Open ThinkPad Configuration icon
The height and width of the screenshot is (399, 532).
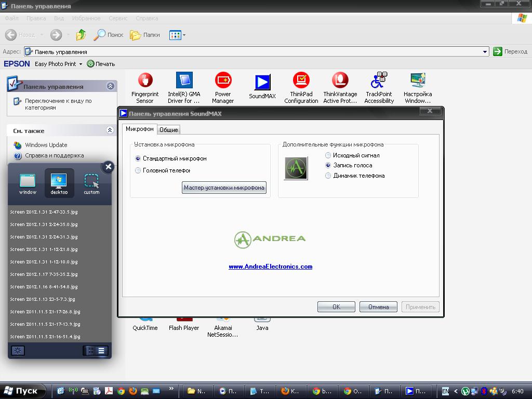[x=301, y=87]
